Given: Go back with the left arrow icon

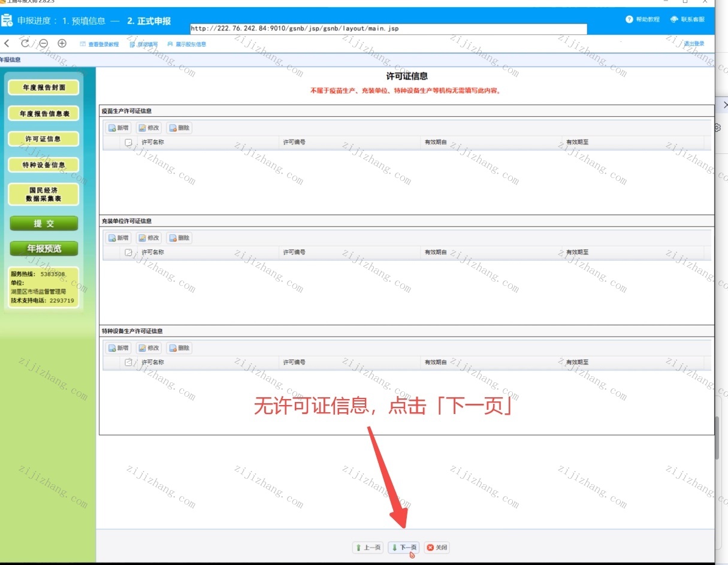Looking at the screenshot, I should click(x=7, y=43).
